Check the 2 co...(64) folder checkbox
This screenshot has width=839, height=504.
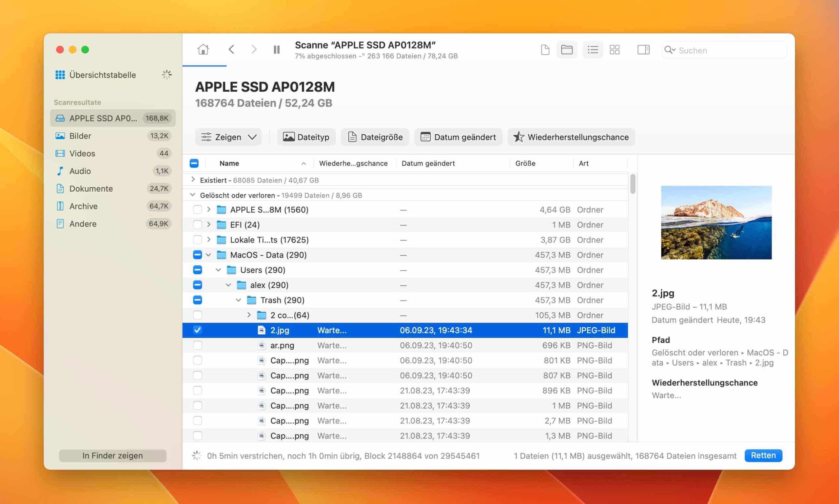click(197, 315)
